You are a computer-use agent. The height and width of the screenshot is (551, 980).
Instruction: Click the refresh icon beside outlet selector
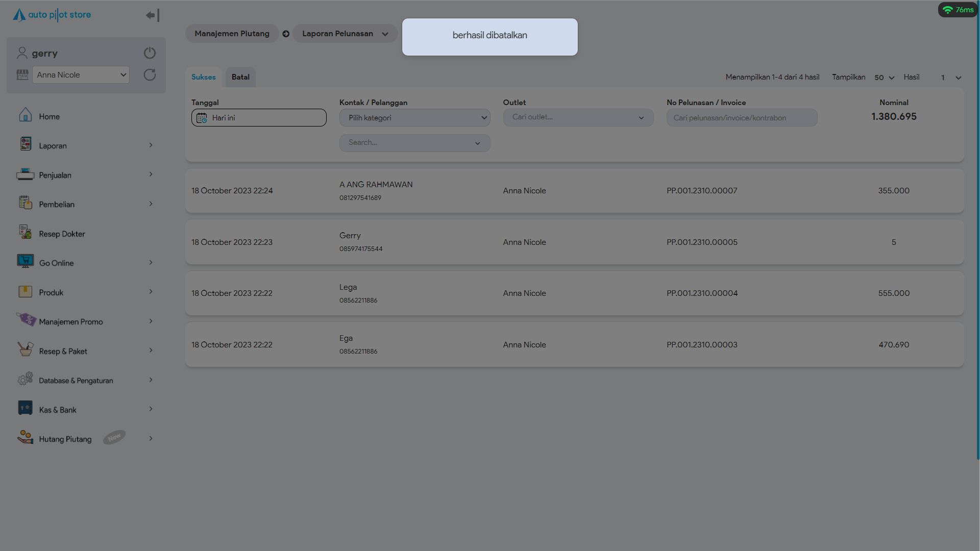tap(150, 75)
